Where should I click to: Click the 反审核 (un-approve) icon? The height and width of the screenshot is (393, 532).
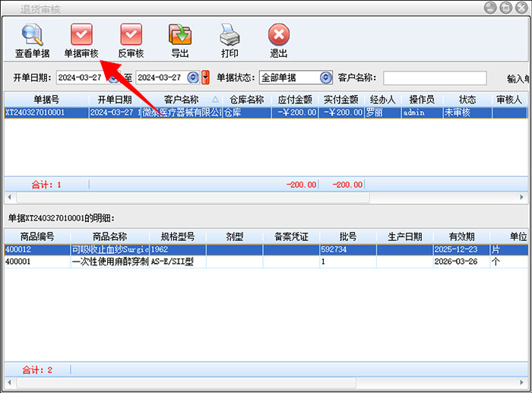point(131,35)
